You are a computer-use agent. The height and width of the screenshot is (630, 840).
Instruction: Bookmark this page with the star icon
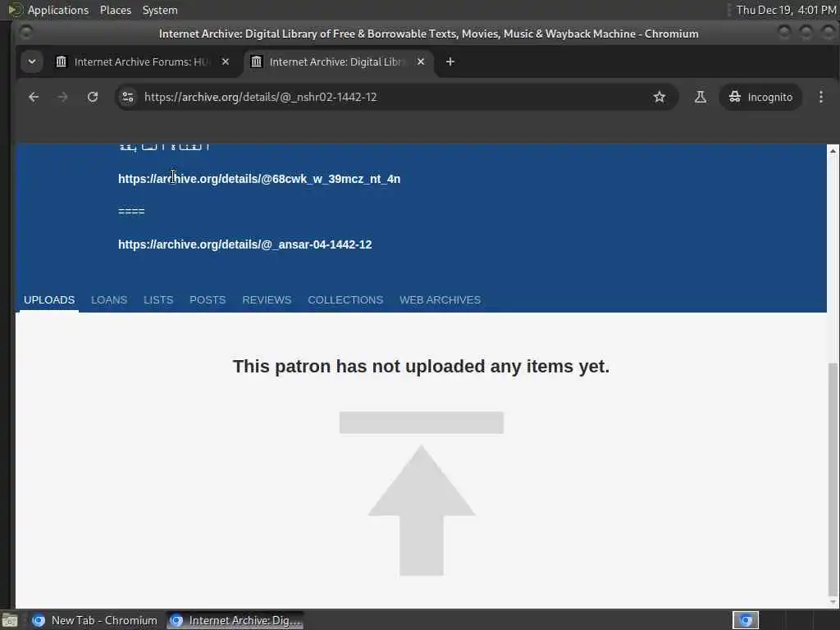(x=660, y=97)
